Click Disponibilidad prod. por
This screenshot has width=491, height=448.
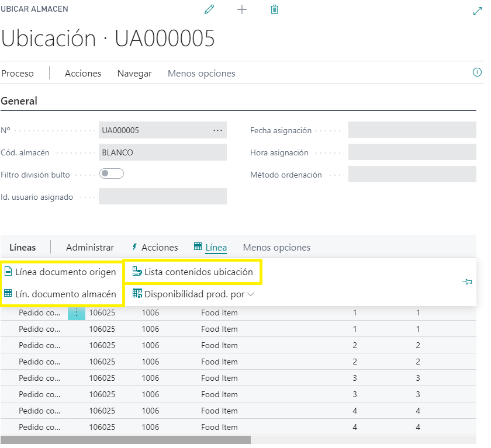click(x=194, y=294)
